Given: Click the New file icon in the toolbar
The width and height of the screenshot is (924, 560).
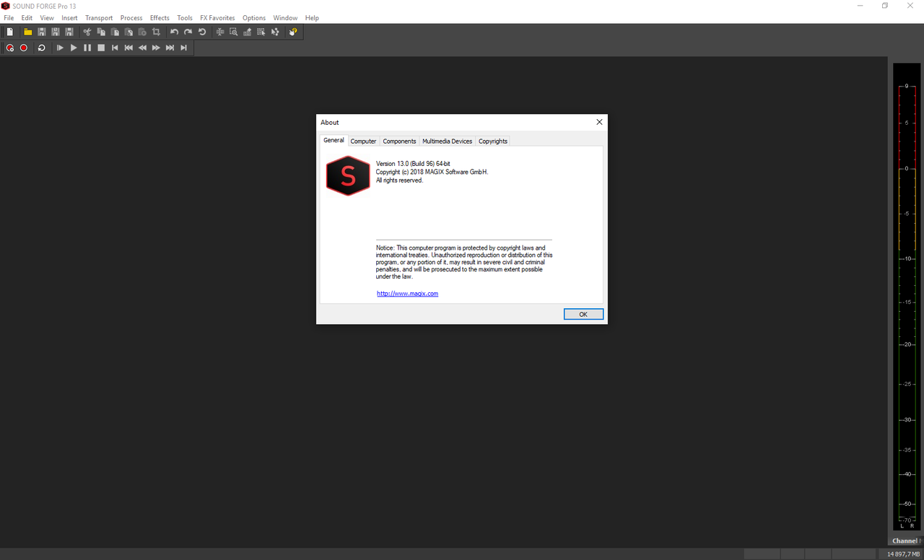Looking at the screenshot, I should point(10,32).
